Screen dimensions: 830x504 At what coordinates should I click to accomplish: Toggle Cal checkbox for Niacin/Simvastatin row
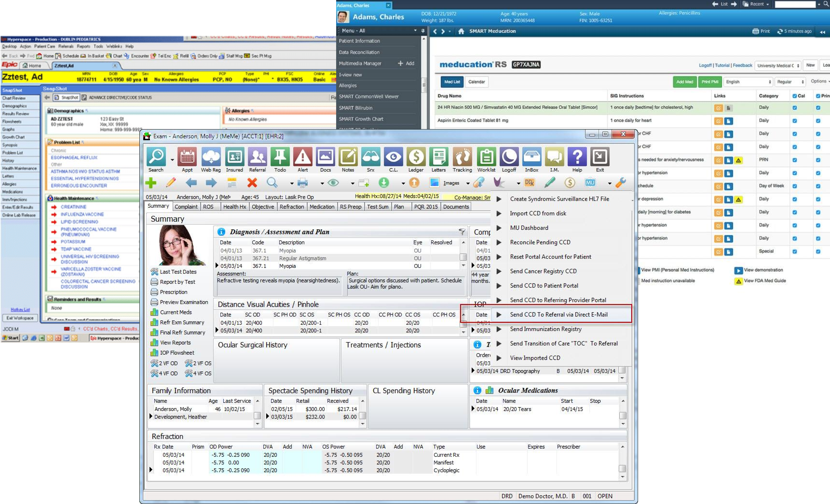pos(795,108)
